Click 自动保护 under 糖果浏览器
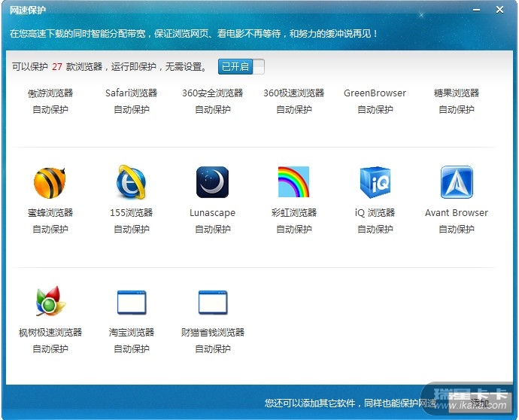 click(457, 109)
